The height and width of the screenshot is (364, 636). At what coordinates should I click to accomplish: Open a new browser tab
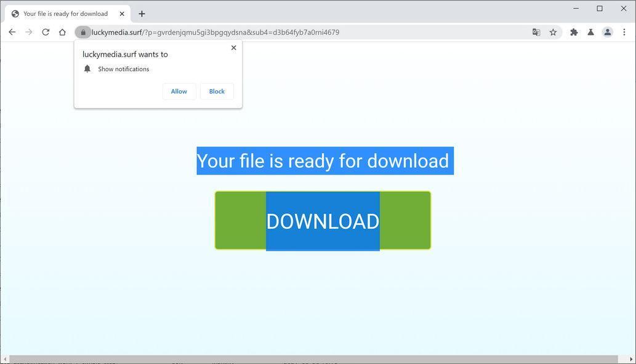(x=142, y=14)
